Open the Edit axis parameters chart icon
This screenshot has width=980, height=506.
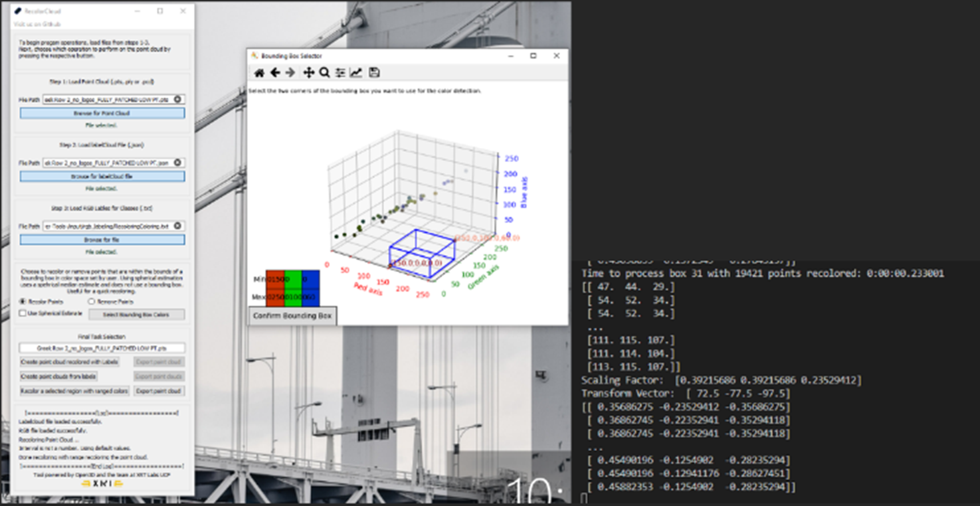pyautogui.click(x=356, y=73)
